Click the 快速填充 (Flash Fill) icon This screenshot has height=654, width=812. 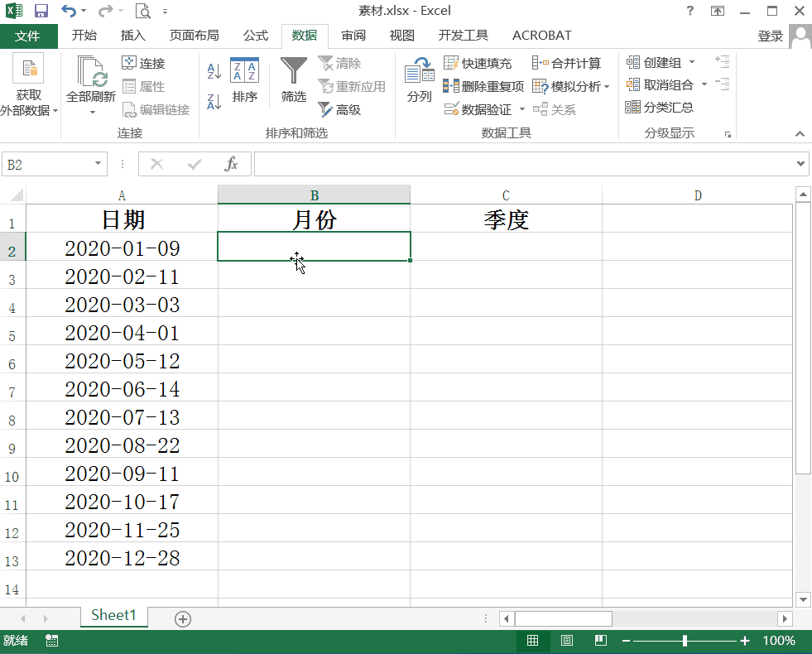pyautogui.click(x=452, y=63)
